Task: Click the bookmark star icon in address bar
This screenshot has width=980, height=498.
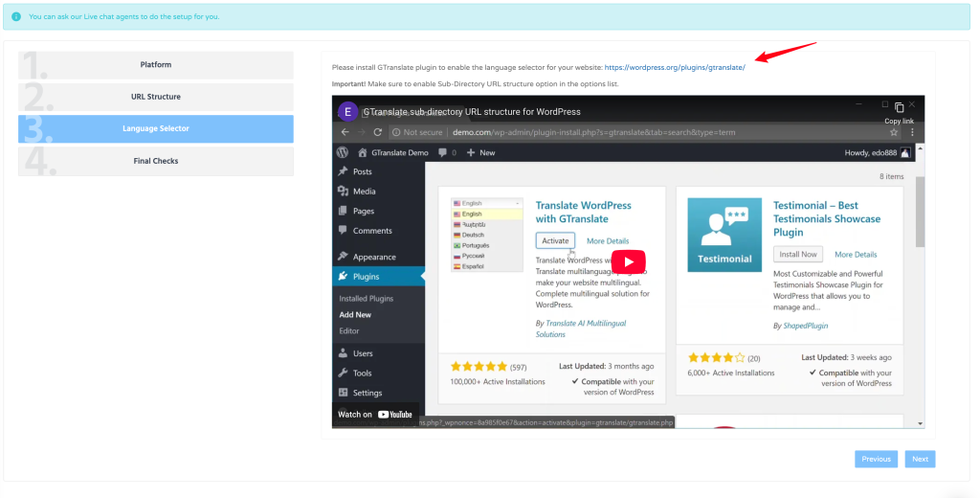Action: [x=894, y=132]
